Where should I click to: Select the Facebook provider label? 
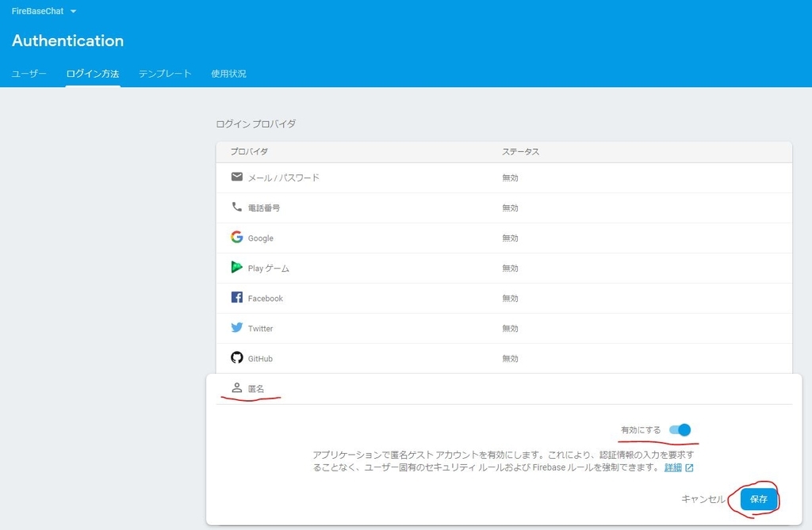265,298
